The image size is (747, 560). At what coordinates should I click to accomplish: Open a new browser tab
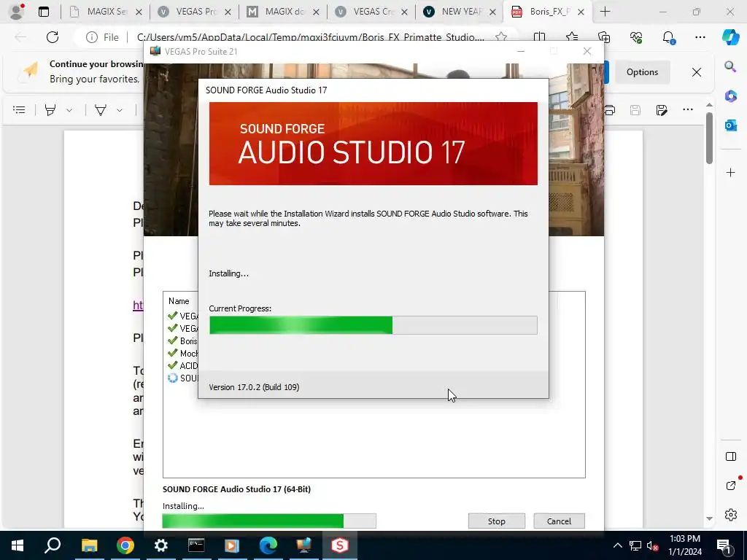pyautogui.click(x=605, y=12)
